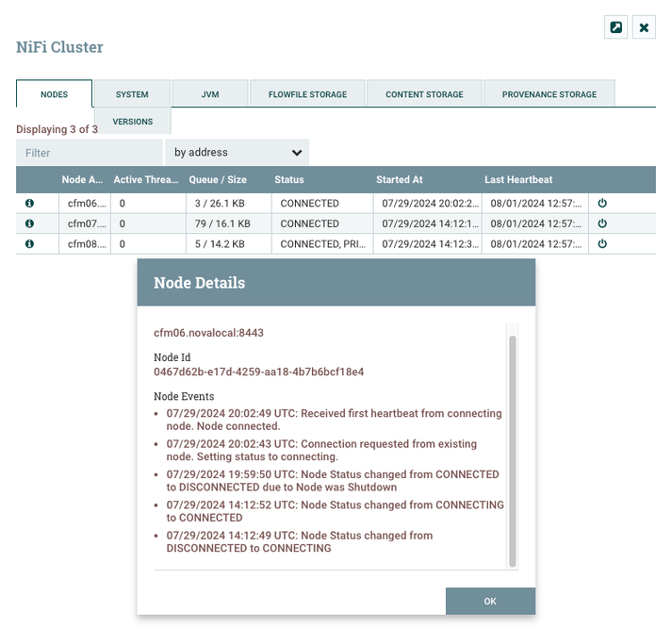Screen dimensions: 672x629
Task: Click cfm08 last heartbeat cell
Action: click(535, 243)
